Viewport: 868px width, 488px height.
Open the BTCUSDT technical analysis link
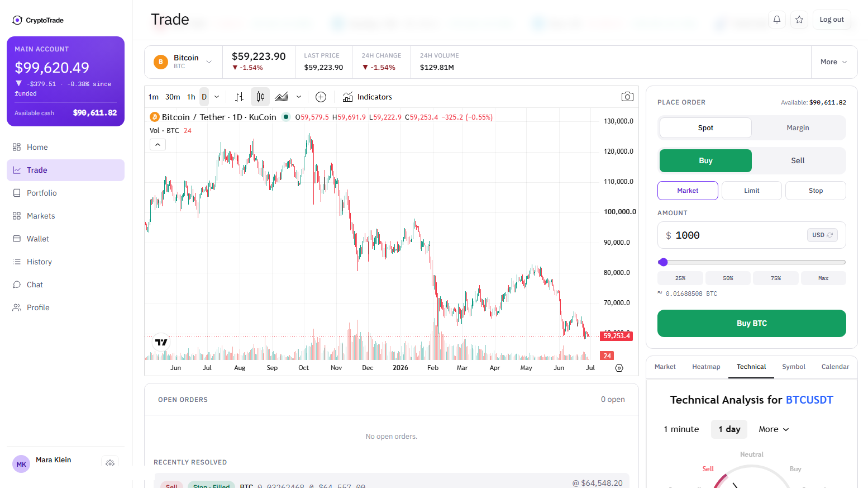point(809,400)
